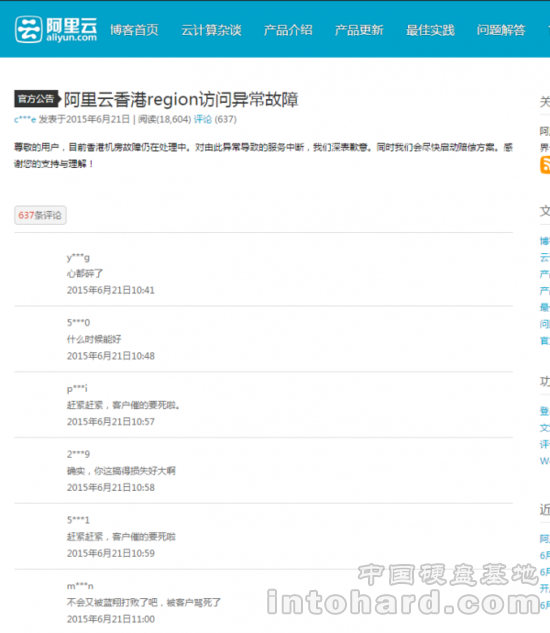The width and height of the screenshot is (550, 633).
Task: Select commenter name 2***9
Action: [x=78, y=454]
